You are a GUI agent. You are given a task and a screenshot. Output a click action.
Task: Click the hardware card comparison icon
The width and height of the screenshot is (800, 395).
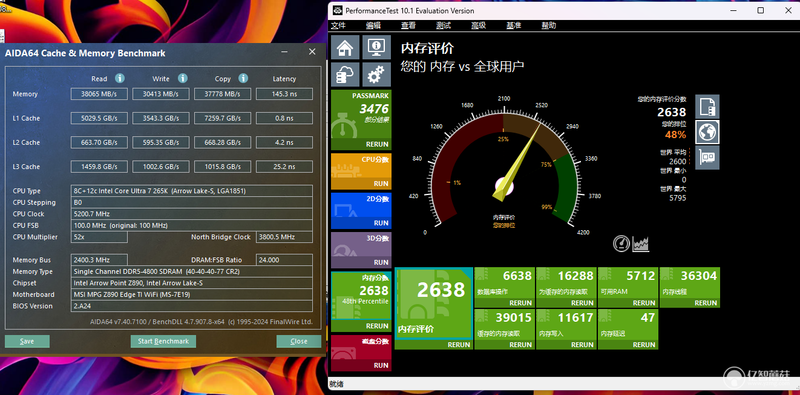tap(708, 158)
